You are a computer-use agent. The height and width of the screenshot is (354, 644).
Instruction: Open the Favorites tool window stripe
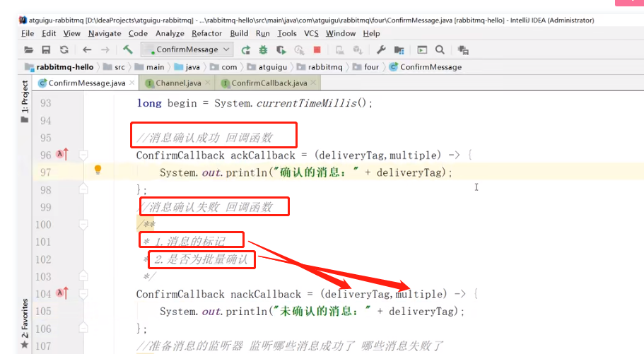pyautogui.click(x=25, y=323)
